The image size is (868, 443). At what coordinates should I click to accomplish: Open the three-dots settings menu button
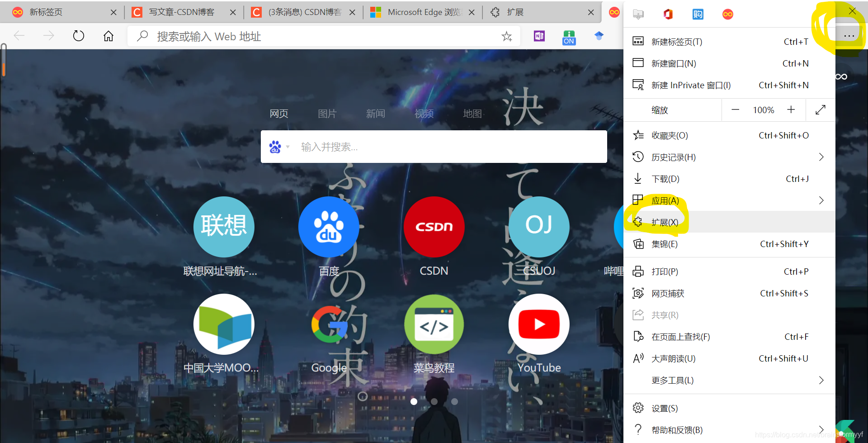point(849,36)
